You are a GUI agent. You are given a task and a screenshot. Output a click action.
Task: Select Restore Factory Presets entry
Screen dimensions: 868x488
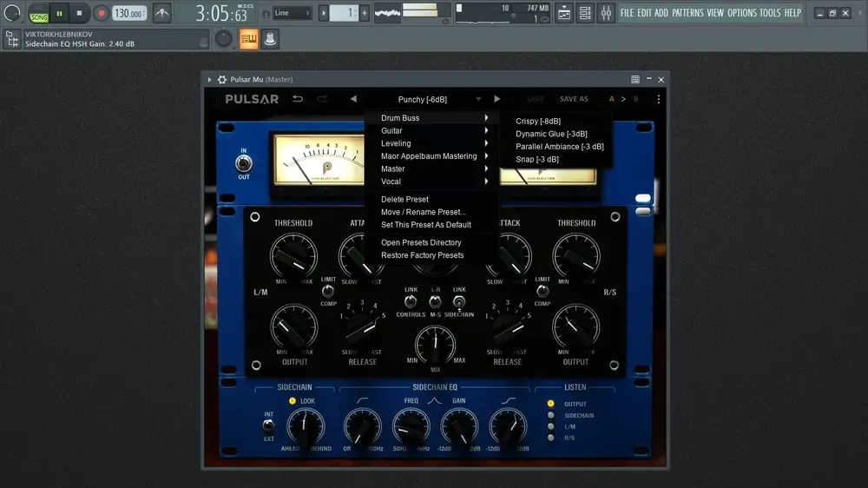(423, 255)
